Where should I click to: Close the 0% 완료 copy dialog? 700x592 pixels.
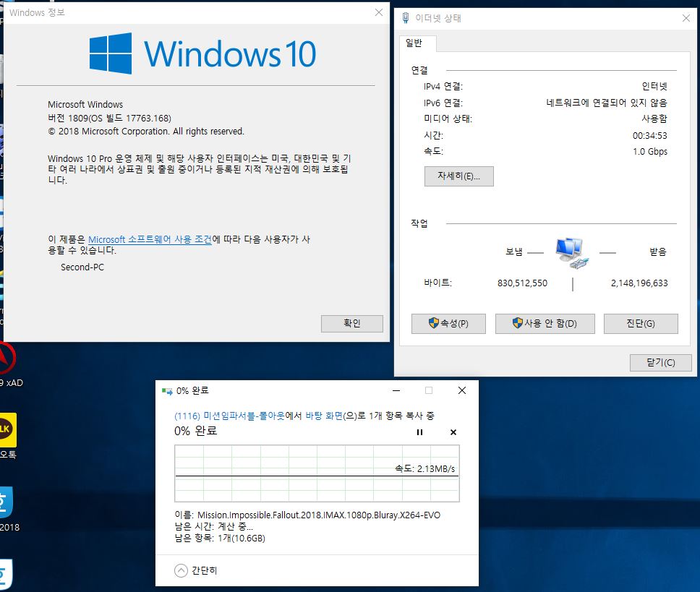coord(462,390)
